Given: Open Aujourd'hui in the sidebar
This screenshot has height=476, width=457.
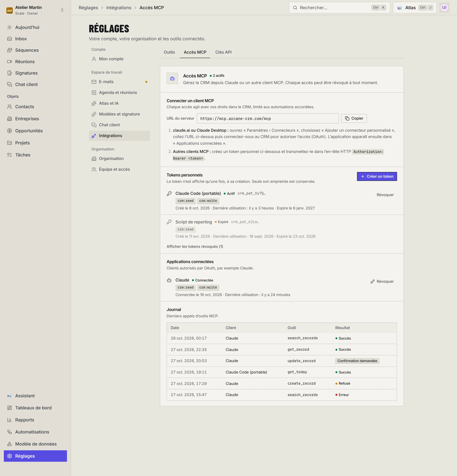Looking at the screenshot, I should point(35,27).
